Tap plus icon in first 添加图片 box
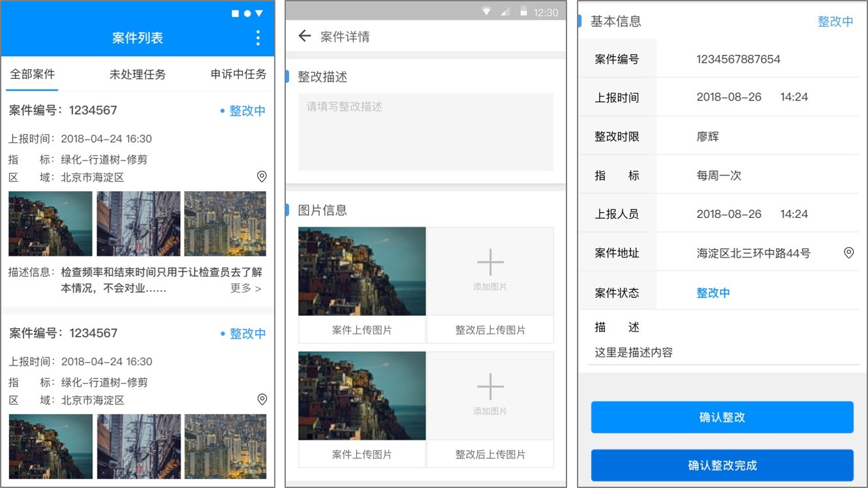The width and height of the screenshot is (868, 488). point(490,262)
